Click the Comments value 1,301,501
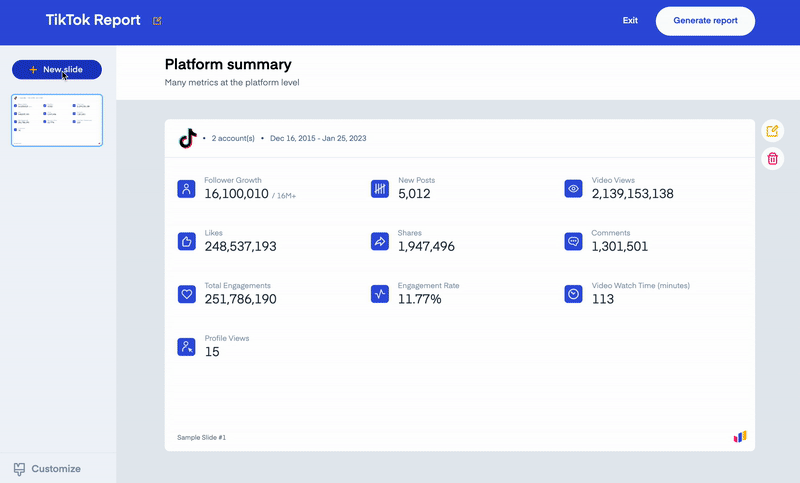 tap(619, 246)
